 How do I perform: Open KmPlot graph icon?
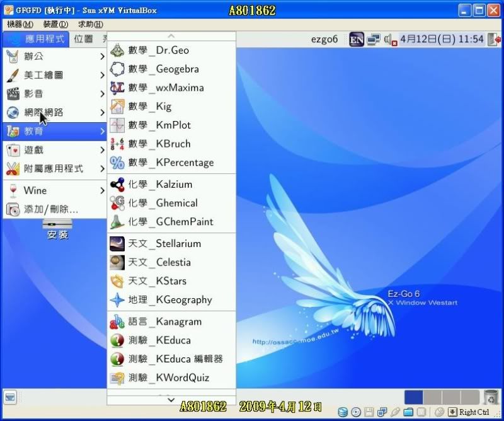pyautogui.click(x=117, y=125)
